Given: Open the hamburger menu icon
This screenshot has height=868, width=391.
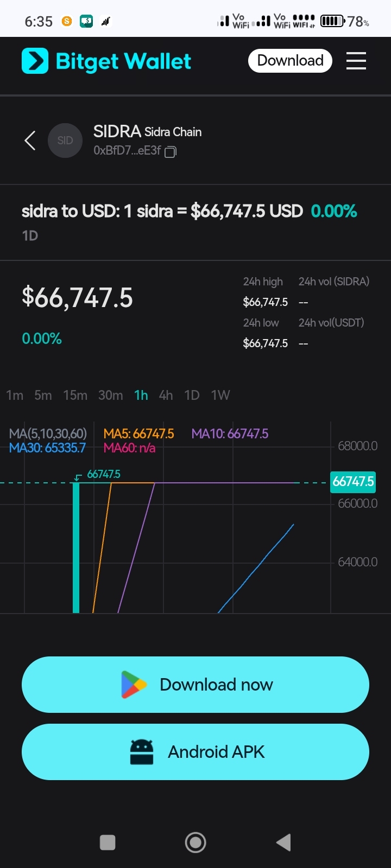Looking at the screenshot, I should 356,61.
